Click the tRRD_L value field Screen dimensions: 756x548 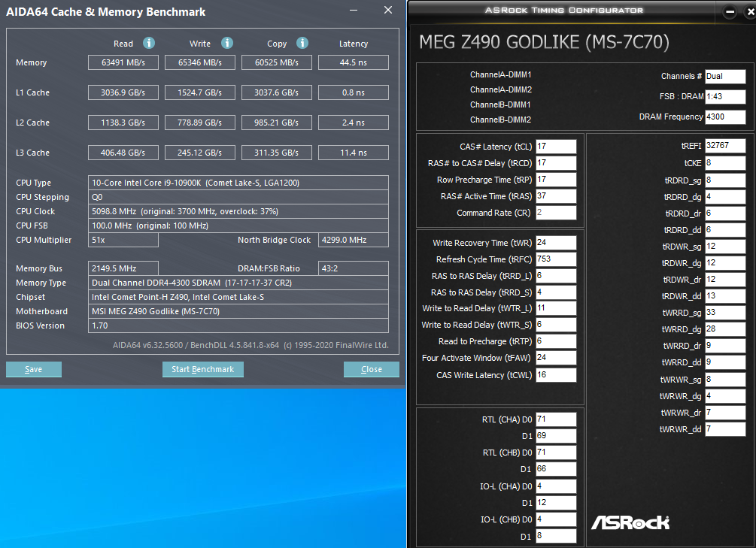pos(556,276)
